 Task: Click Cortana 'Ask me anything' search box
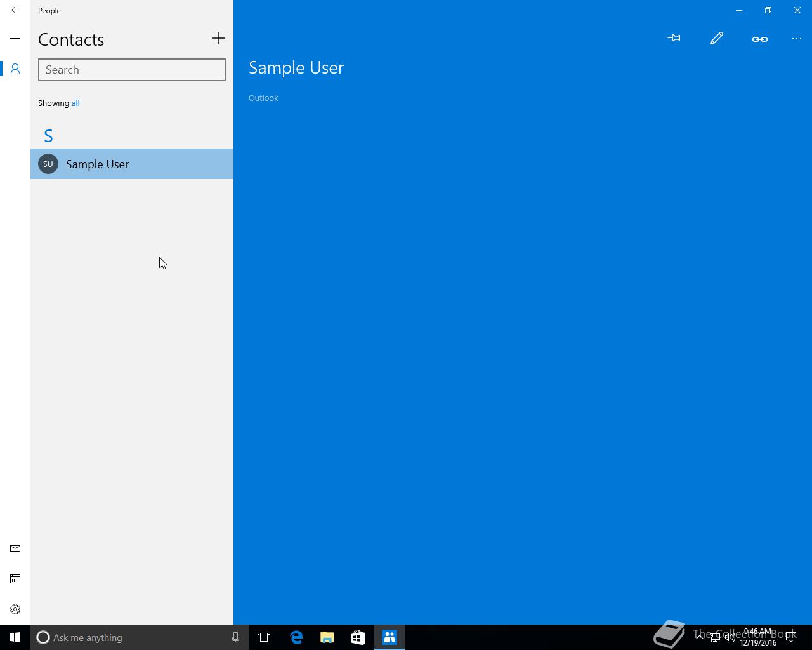pos(140,637)
